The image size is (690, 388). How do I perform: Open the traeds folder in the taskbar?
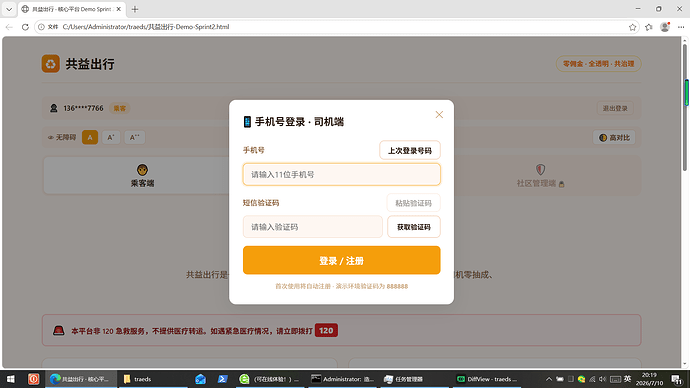click(152, 379)
